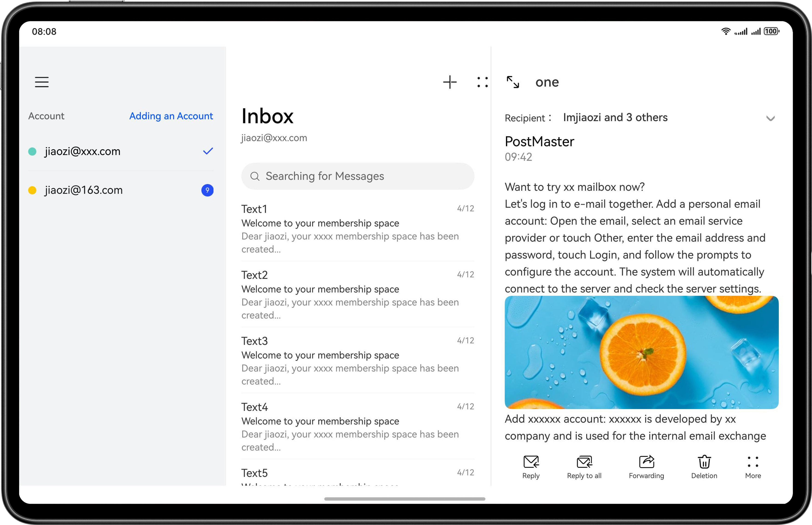812x525 pixels.
Task: Select the jiaozi@xxx.com account
Action: click(x=121, y=151)
